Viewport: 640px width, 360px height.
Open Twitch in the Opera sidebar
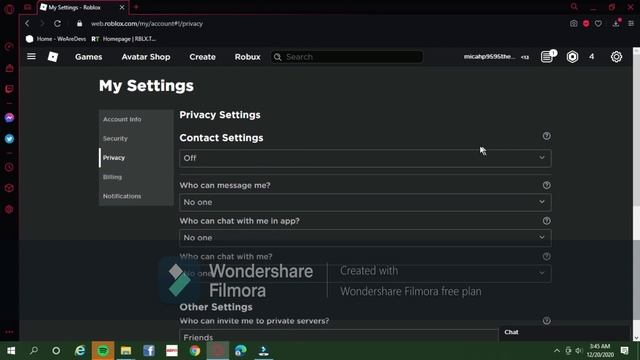click(9, 89)
